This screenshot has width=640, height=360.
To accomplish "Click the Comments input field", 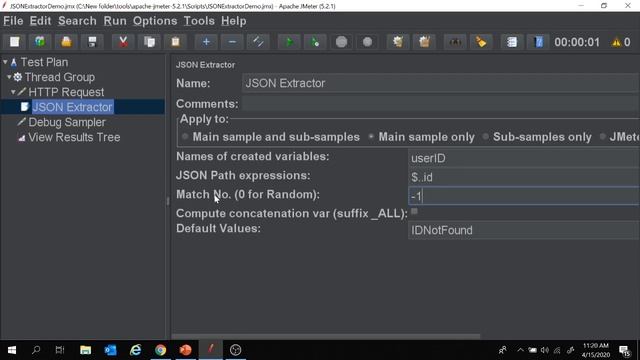I will click(x=441, y=104).
